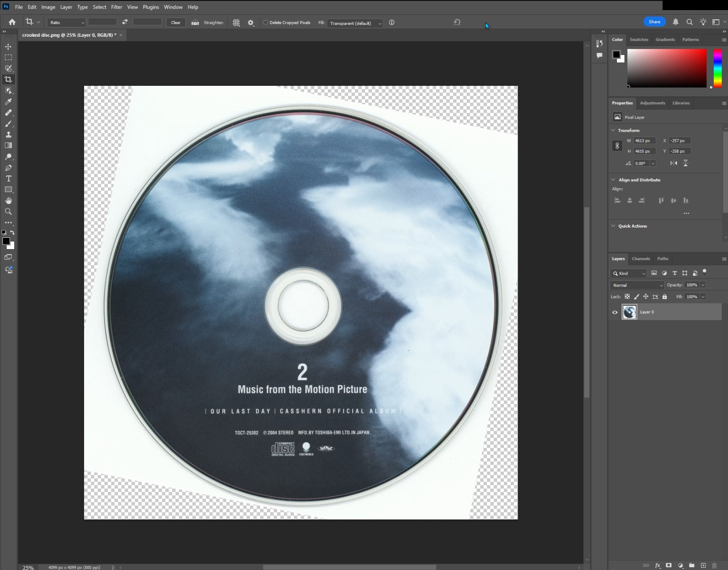The image size is (728, 570).
Task: Open the Filter menu
Action: coord(117,7)
